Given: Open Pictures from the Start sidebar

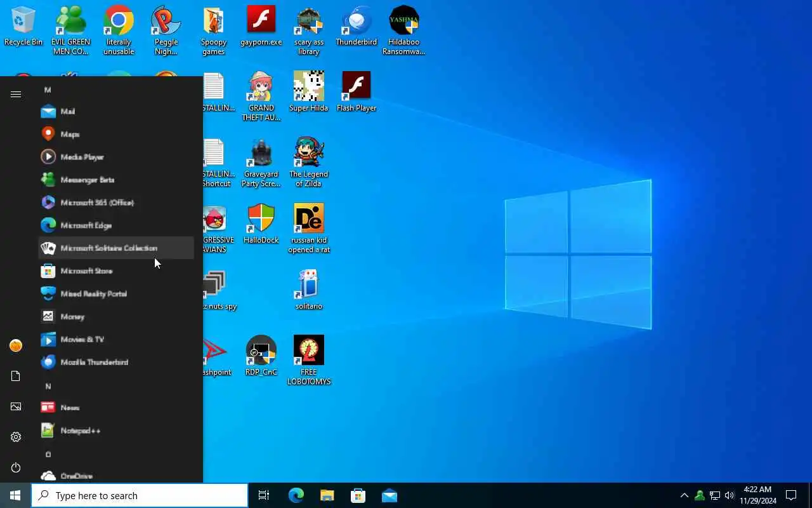Looking at the screenshot, I should pyautogui.click(x=16, y=406).
